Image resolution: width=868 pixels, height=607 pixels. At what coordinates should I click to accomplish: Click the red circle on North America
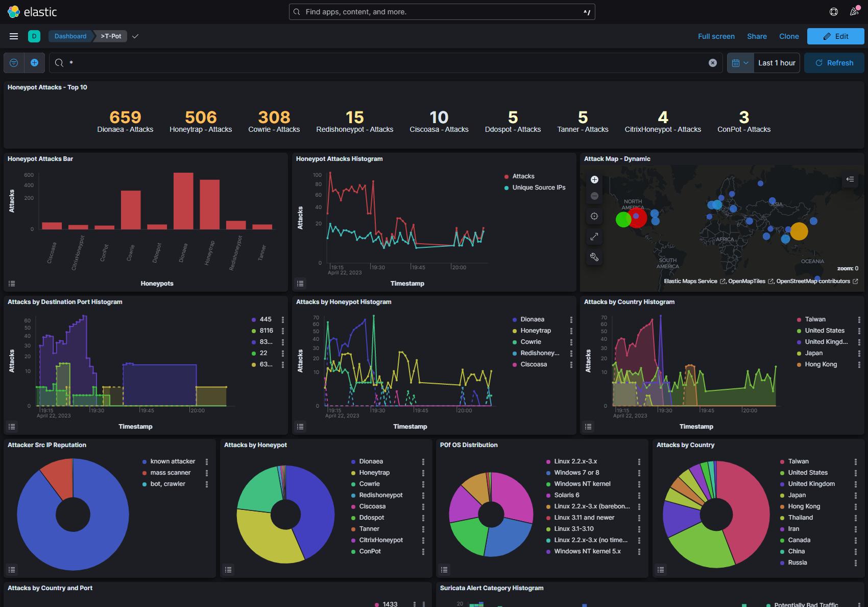click(636, 217)
